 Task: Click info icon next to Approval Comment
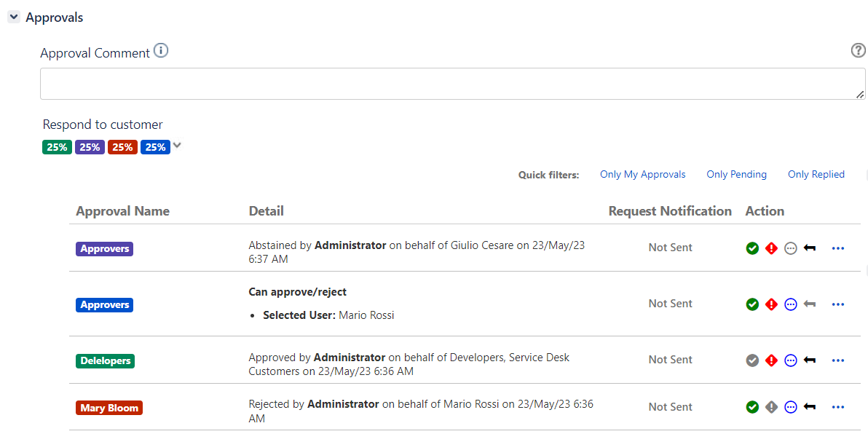click(160, 50)
